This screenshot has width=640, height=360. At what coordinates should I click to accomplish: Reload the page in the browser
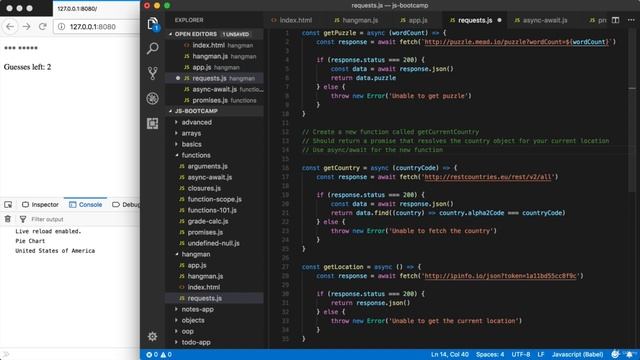42,27
